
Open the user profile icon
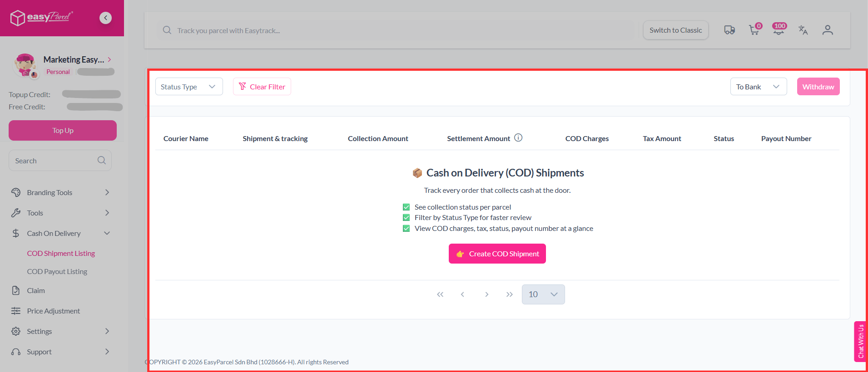tap(828, 30)
